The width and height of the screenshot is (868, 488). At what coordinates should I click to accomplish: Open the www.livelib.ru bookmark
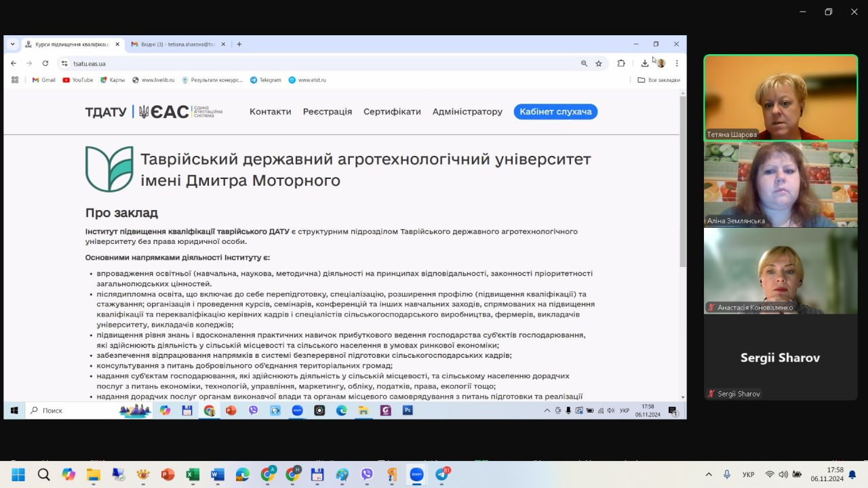(153, 80)
